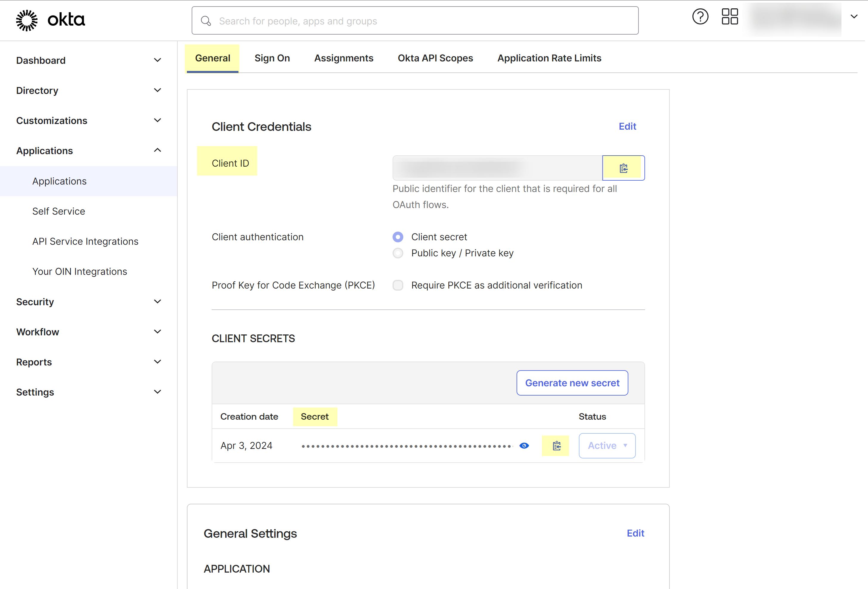Click Generate new secret button
Screen dimensions: 868x589
(572, 383)
